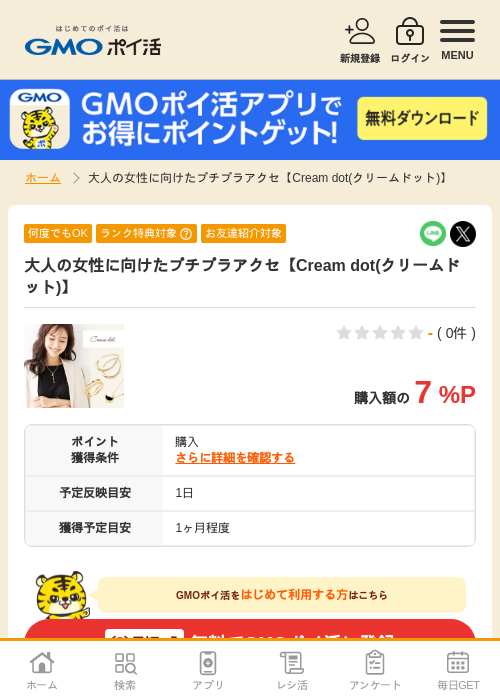Go to レシ活 receipt icon tab
Viewport: 500px width, 700px height.
point(292,663)
